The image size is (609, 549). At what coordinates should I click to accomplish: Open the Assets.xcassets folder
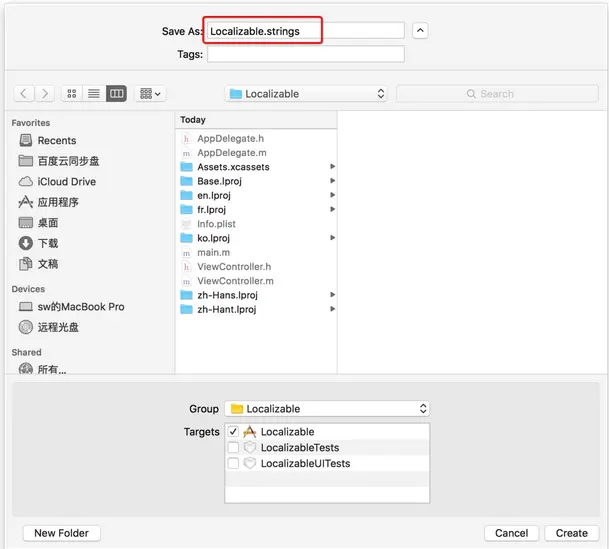pos(225,167)
